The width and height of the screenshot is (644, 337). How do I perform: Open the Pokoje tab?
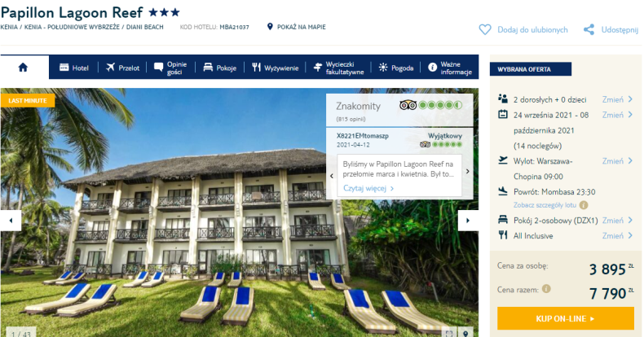point(220,68)
